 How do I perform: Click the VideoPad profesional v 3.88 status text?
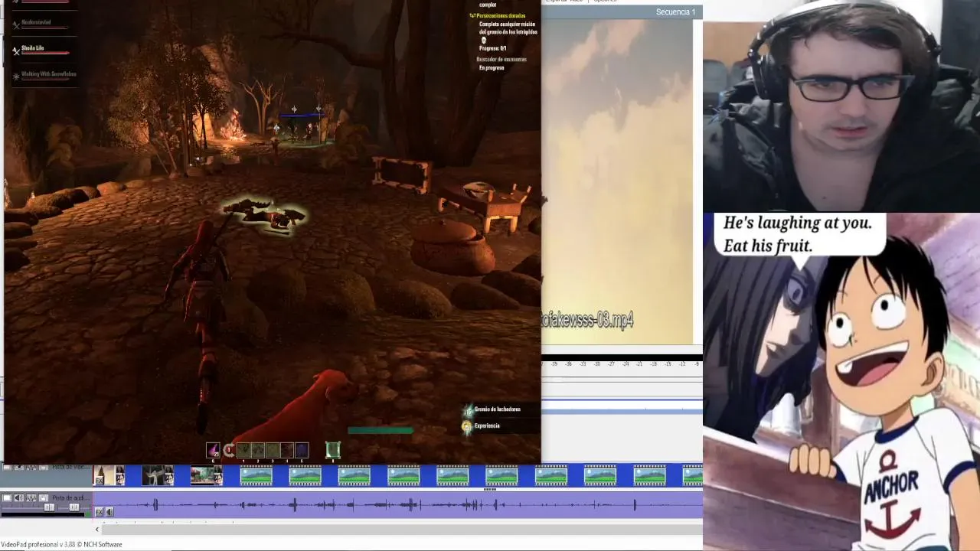tap(61, 544)
